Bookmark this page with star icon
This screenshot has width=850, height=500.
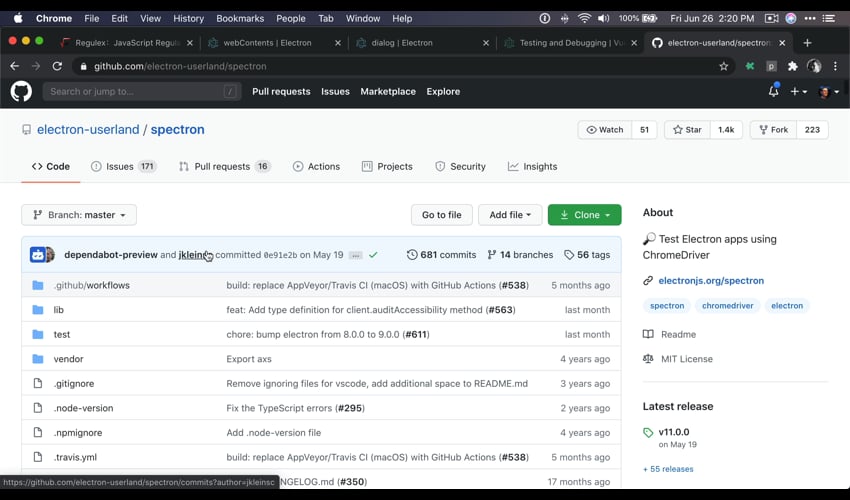pos(724,66)
